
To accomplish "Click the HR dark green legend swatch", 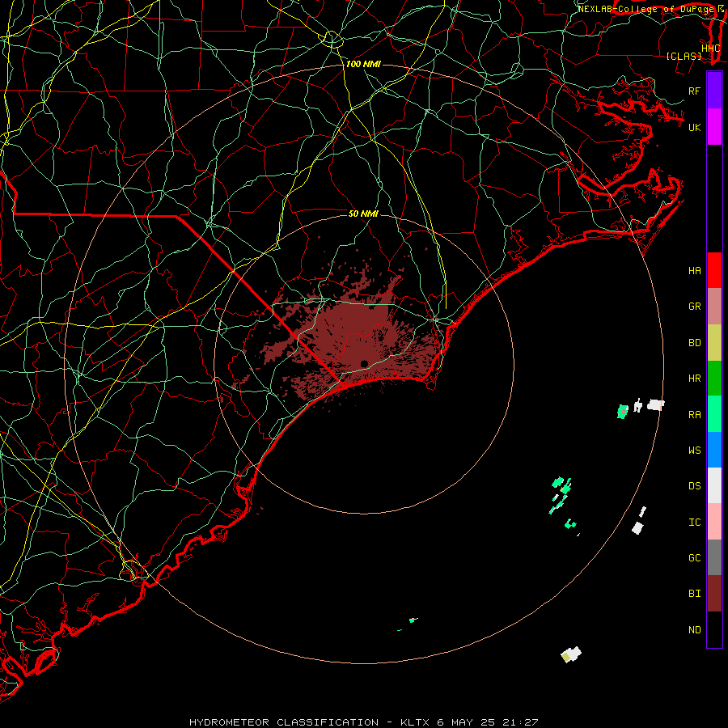I will tap(714, 378).
